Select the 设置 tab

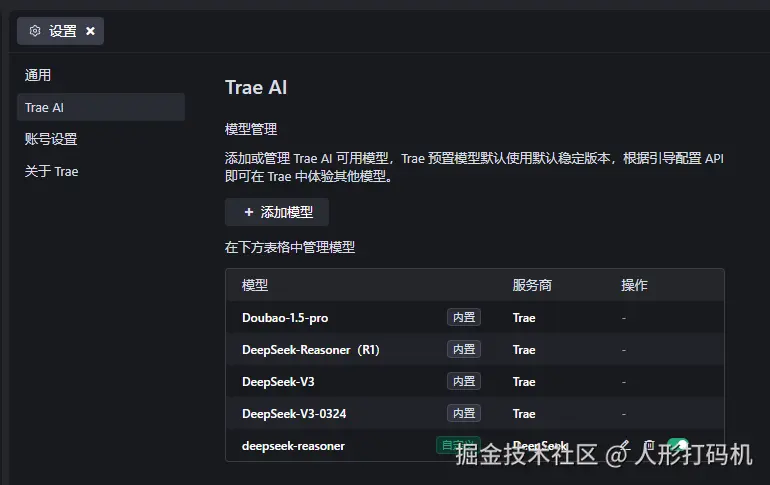coord(60,31)
